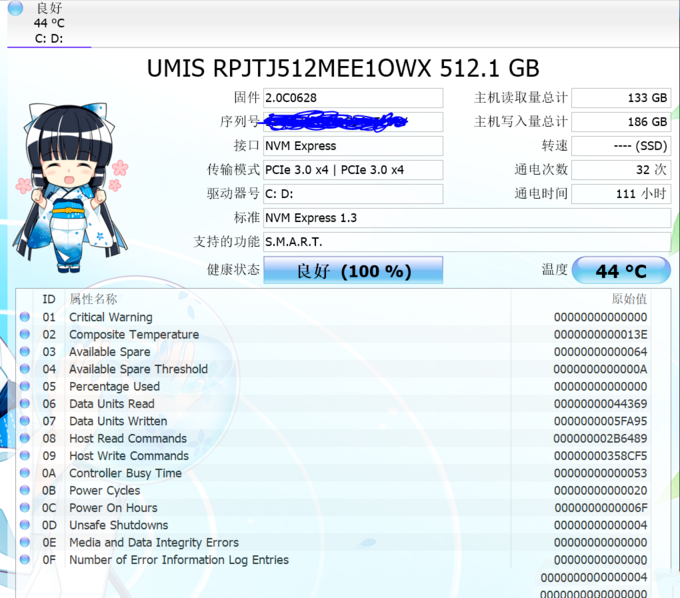
Task: Click the ID column header
Action: 49,299
